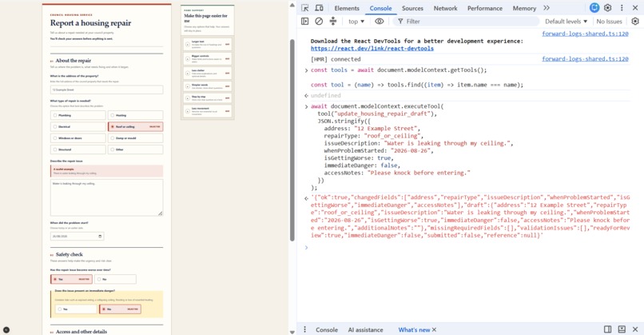
Task: Toggle the Bigger controls support option
Action: coord(208,58)
